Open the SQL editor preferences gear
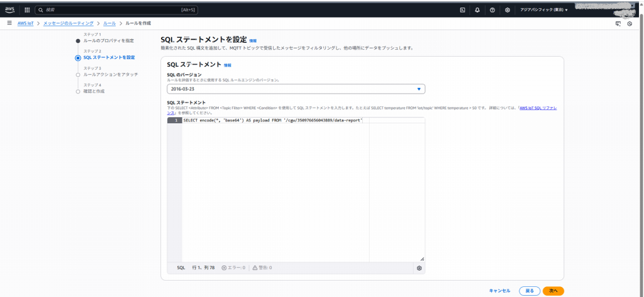Image resolution: width=644 pixels, height=297 pixels. [419, 268]
